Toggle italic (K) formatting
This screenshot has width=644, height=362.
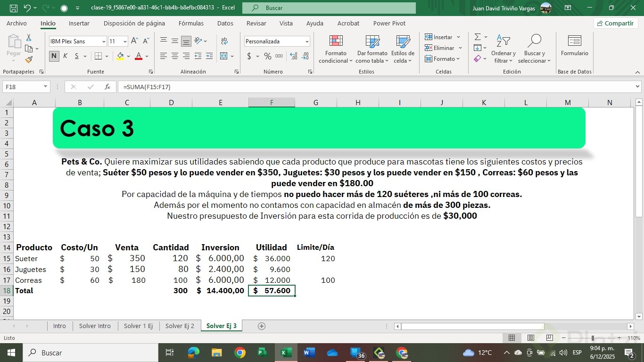point(65,56)
